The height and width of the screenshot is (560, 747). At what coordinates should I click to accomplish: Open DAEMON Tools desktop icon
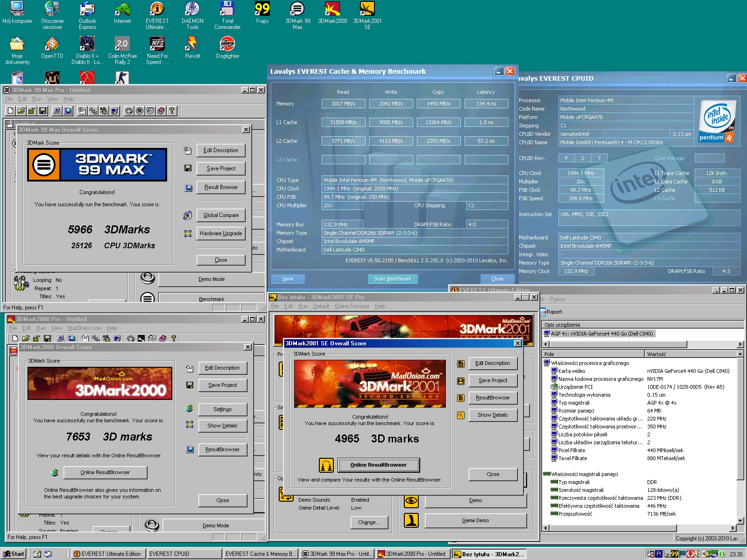coord(192,15)
